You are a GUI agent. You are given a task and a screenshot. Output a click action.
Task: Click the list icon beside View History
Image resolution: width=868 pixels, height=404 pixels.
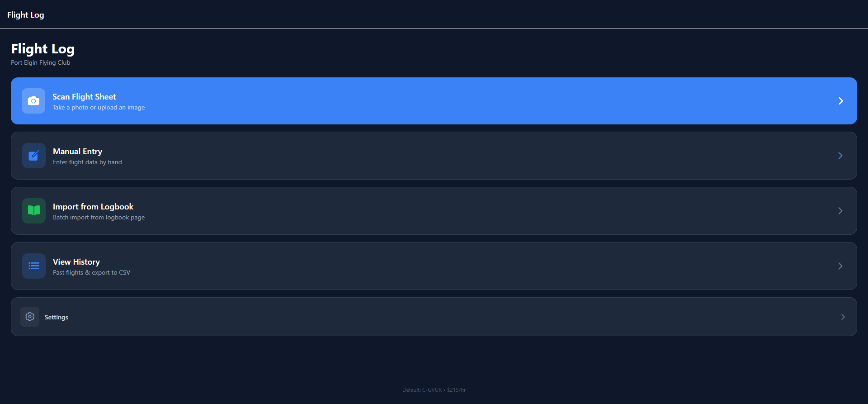[x=34, y=266]
